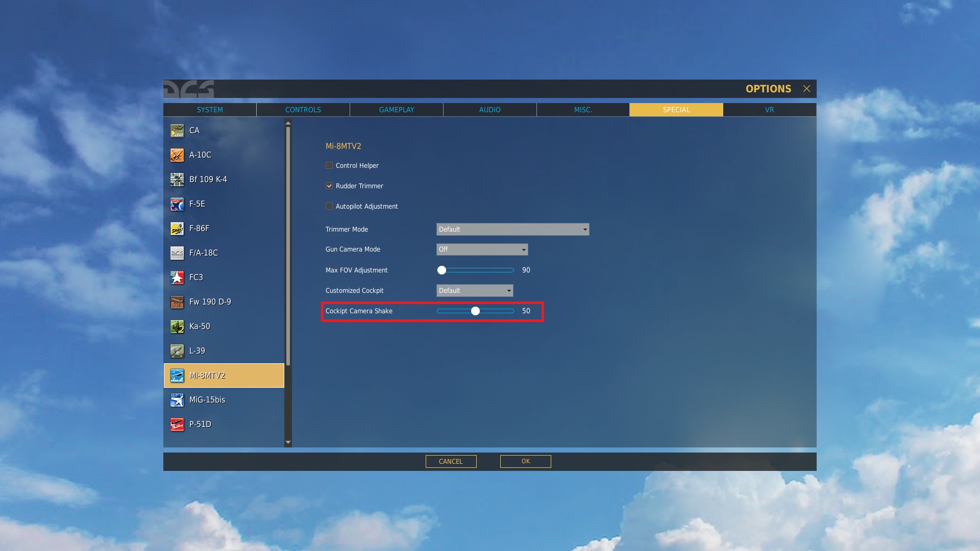Click the module list scrollbar thumb

[288, 246]
